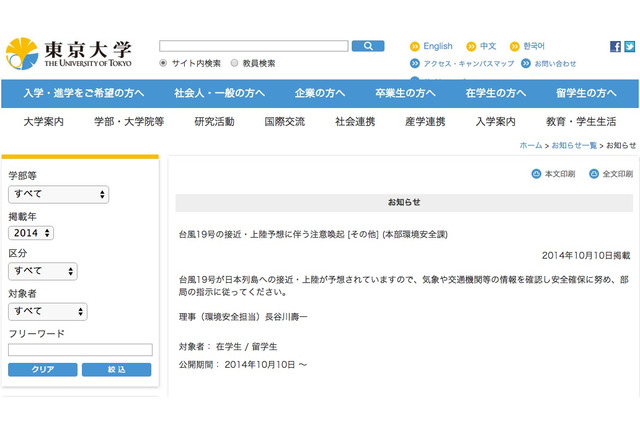Click the お知らせ section header
The width and height of the screenshot is (640, 426).
[404, 202]
